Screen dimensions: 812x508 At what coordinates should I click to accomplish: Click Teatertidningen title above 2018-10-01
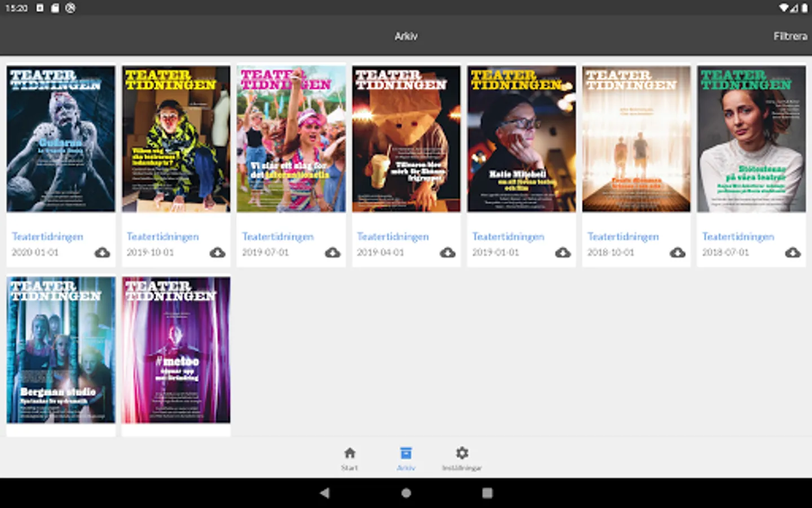point(623,237)
